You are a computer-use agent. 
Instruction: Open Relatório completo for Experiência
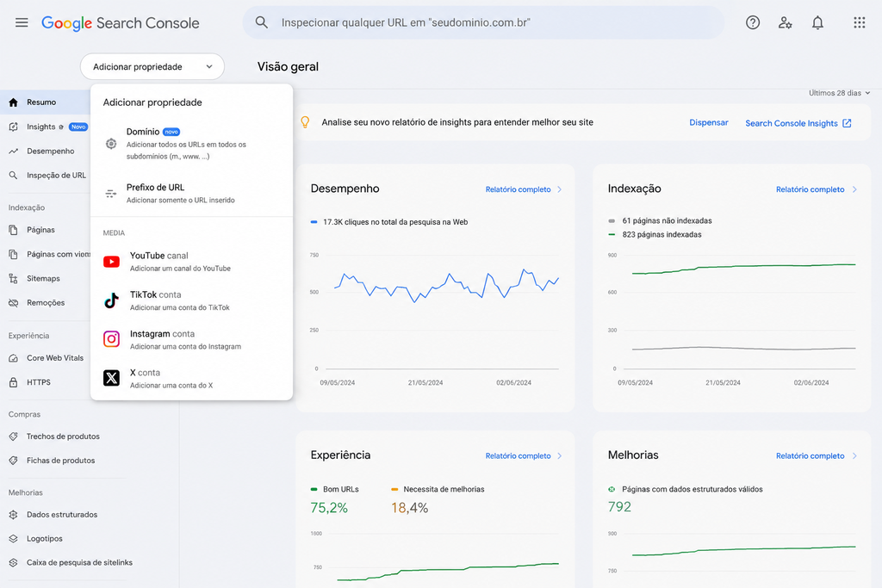pyautogui.click(x=518, y=456)
